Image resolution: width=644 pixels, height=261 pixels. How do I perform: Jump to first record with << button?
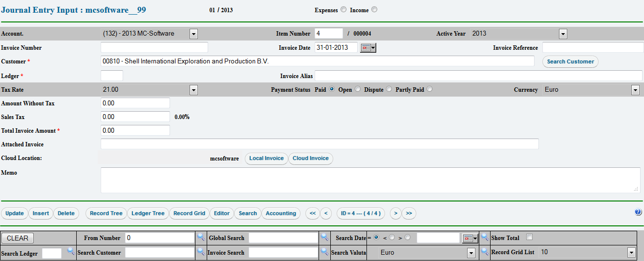(x=313, y=213)
